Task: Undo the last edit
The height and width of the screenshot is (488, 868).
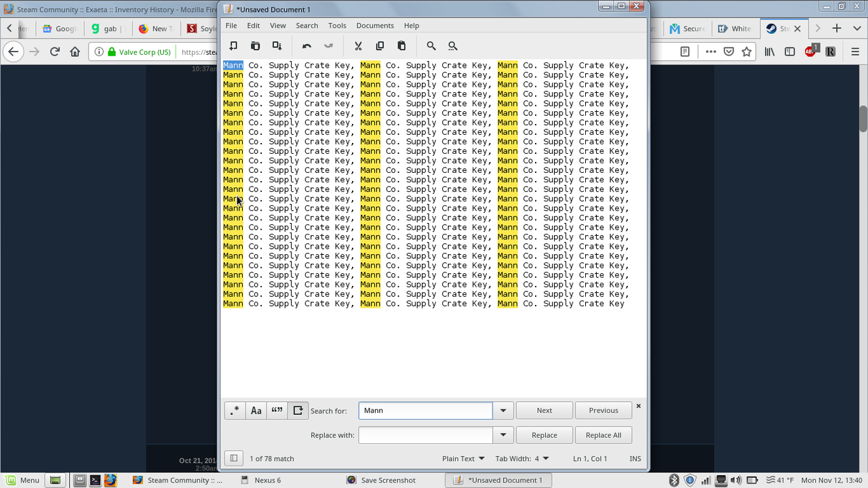Action: coord(307,46)
